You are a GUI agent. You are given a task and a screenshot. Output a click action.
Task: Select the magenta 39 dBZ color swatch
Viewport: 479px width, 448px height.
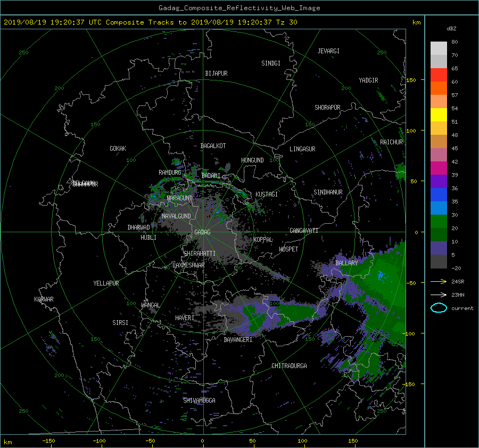click(439, 168)
